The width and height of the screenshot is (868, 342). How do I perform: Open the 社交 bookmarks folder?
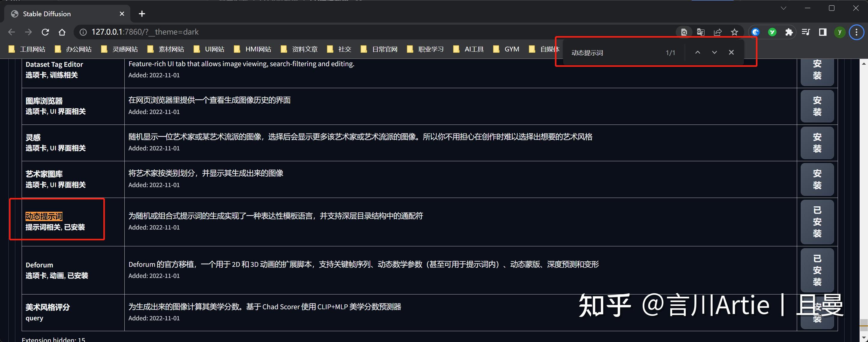(345, 49)
